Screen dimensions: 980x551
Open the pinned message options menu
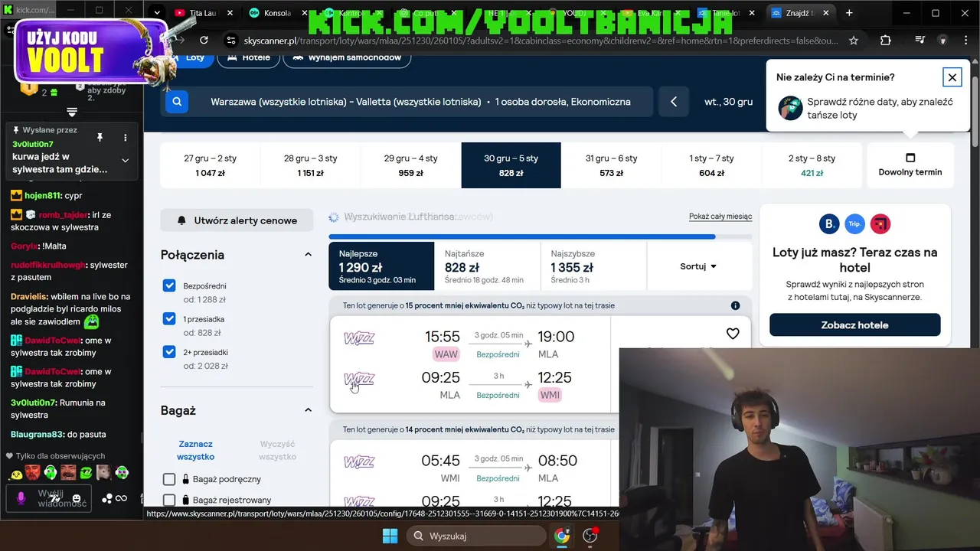click(x=126, y=138)
